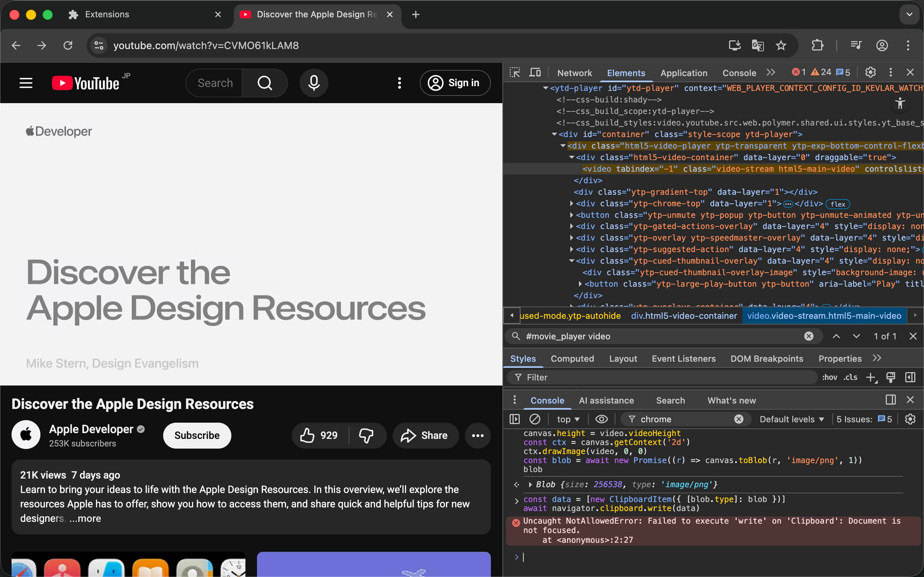
Task: Click the YouTube search input field
Action: click(215, 83)
